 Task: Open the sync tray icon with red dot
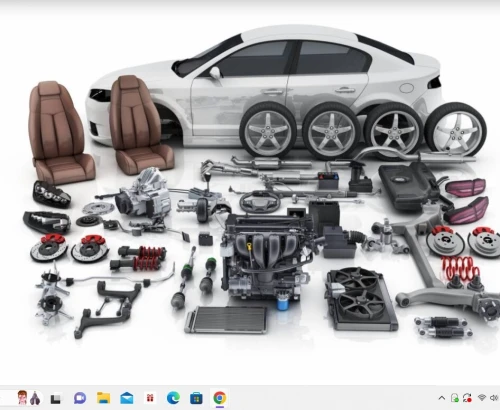467,398
